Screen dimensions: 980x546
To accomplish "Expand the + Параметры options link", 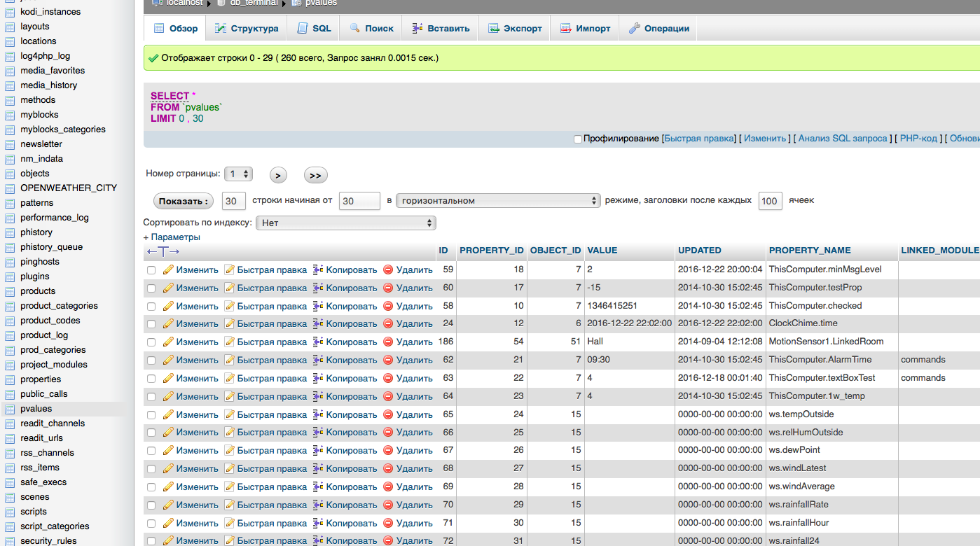I will click(x=172, y=237).
